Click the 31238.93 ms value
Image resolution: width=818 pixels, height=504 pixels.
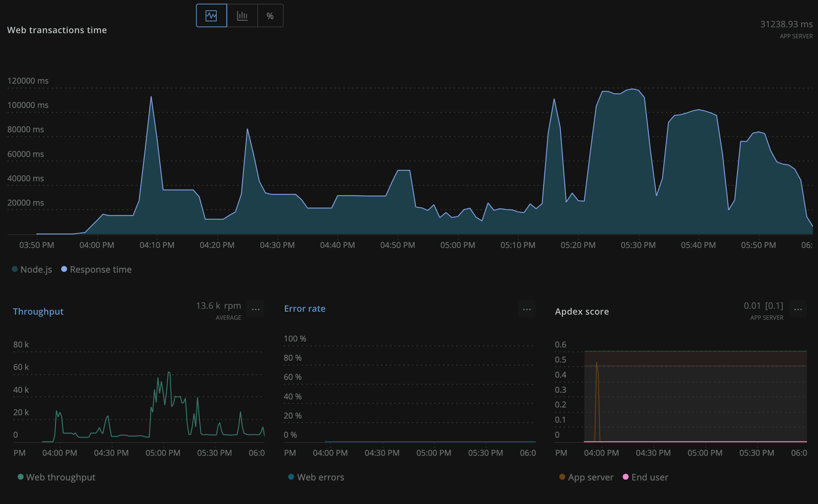coord(786,24)
